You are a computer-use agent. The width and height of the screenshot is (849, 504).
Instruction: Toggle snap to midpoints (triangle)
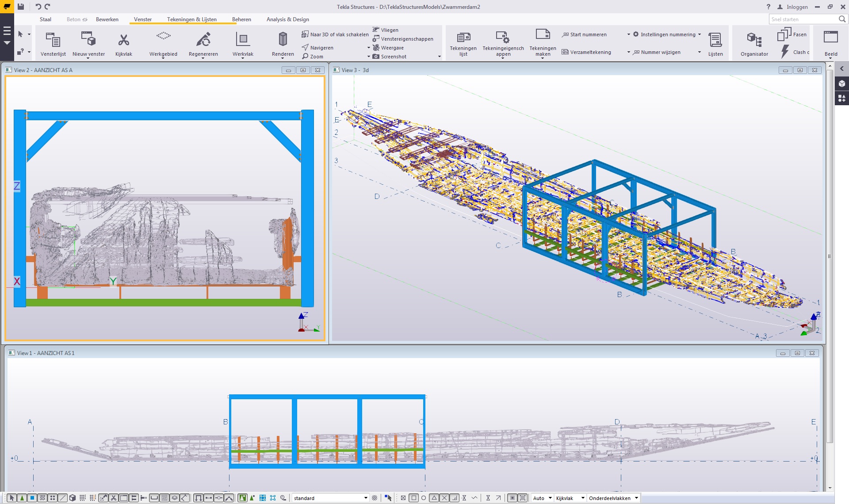click(434, 498)
